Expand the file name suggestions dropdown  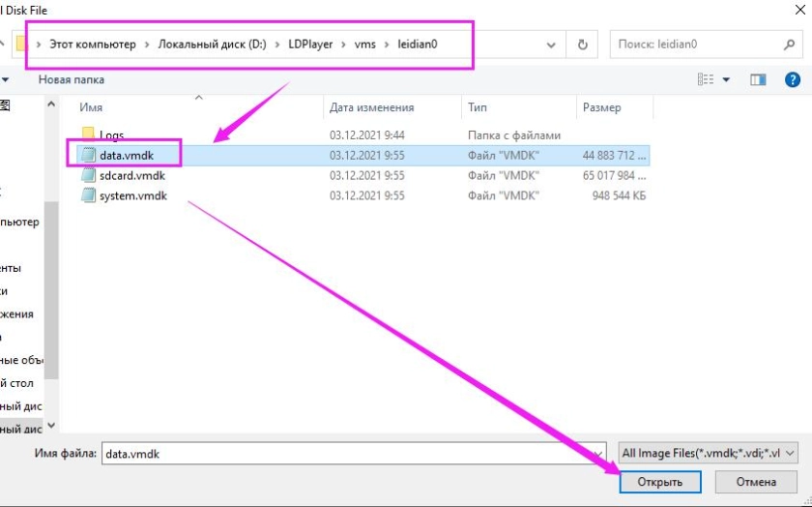599,453
